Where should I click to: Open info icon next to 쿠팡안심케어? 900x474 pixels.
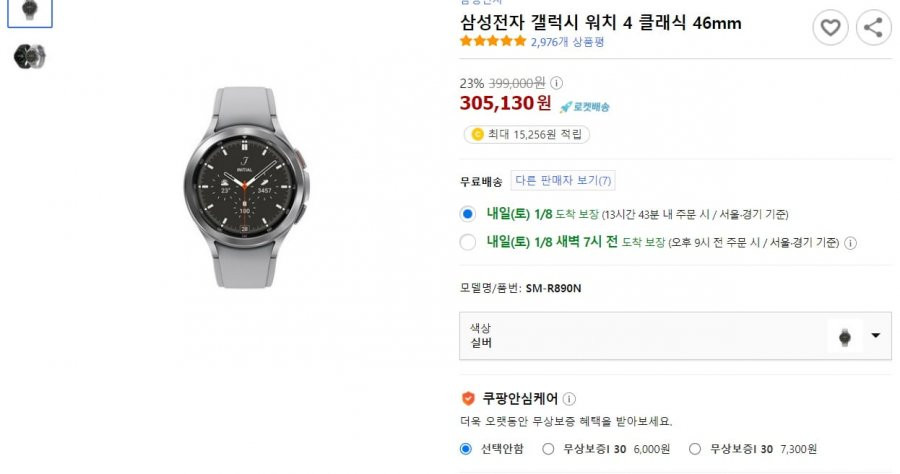569,398
